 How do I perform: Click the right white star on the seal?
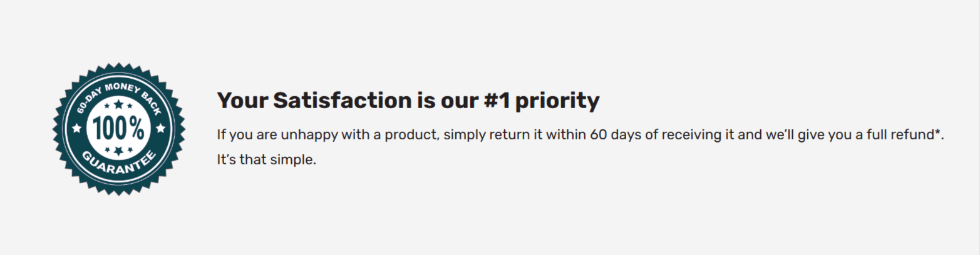pyautogui.click(x=160, y=128)
